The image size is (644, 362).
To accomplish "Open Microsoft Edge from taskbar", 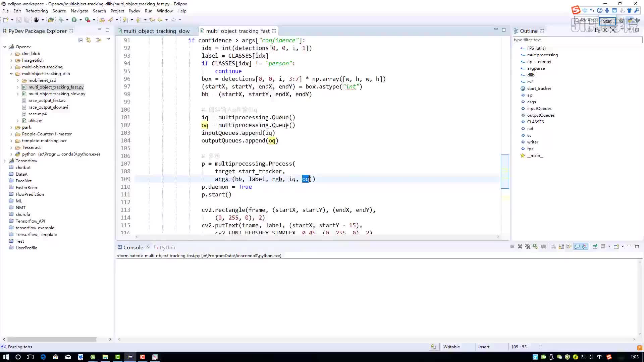I will (x=43, y=357).
